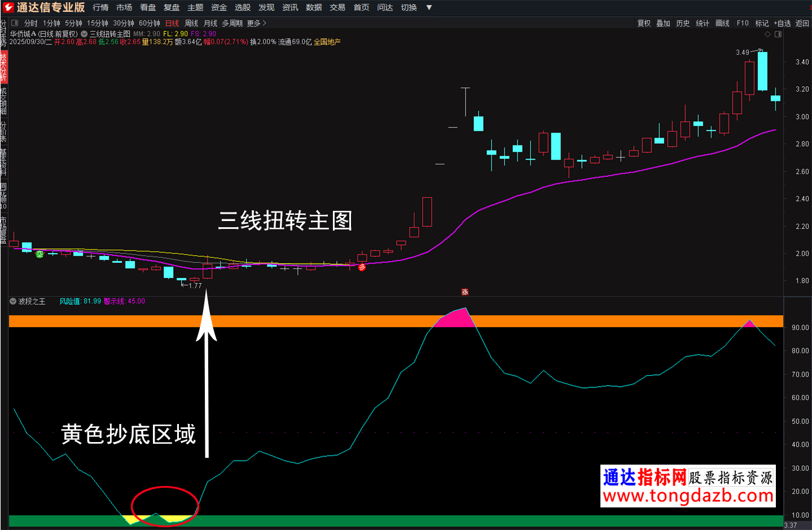Open the 多周期 multi-period view
The image size is (812, 530).
[232, 23]
